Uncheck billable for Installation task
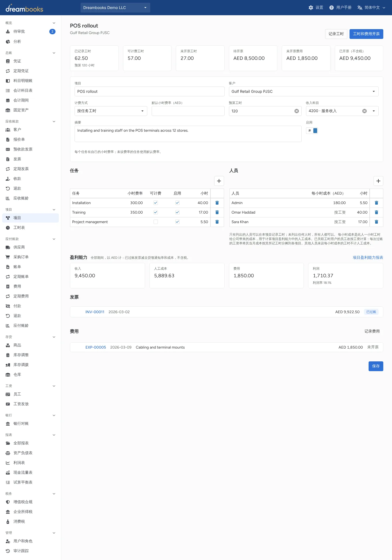Viewport: 392px width, 560px height. [x=156, y=203]
